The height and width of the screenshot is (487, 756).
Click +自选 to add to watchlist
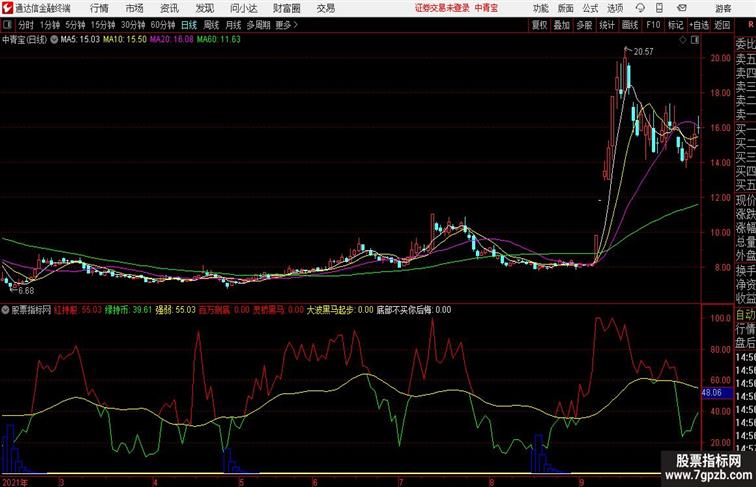tap(699, 25)
